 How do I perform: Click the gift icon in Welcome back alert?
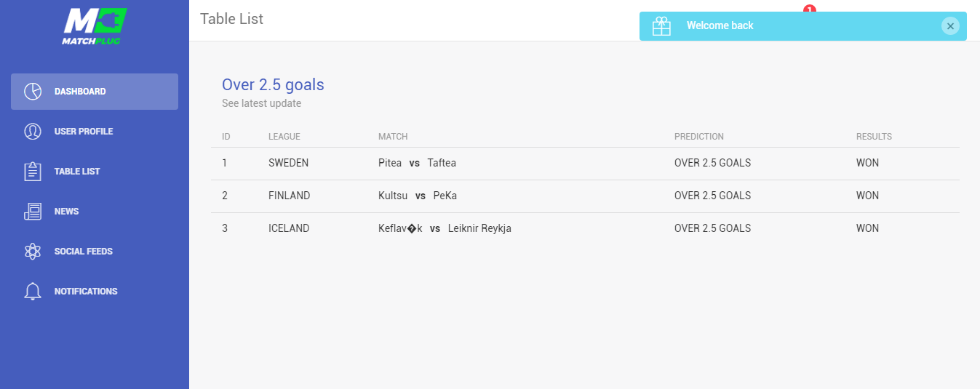point(661,26)
